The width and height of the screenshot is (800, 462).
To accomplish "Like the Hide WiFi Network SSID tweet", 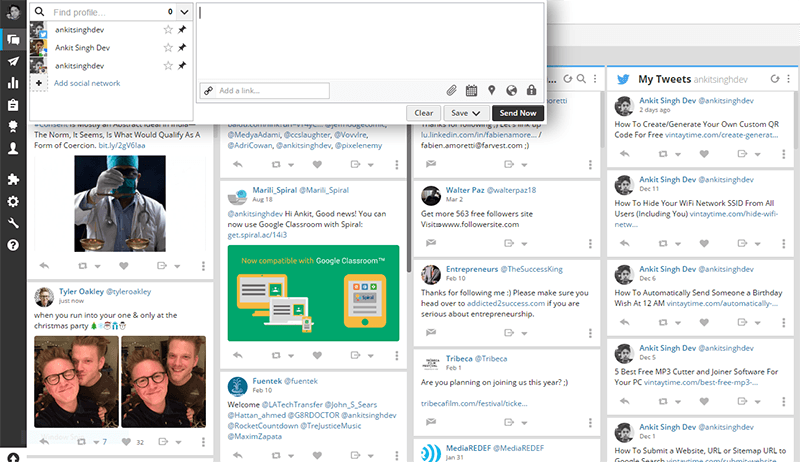I will 704,243.
